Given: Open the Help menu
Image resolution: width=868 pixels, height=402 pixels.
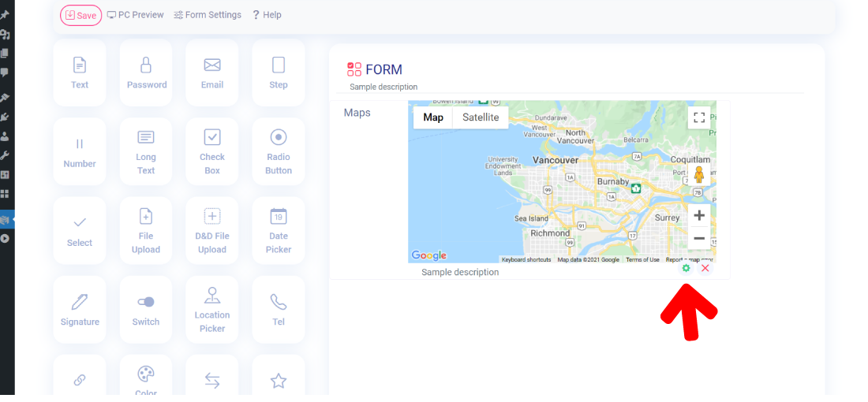Looking at the screenshot, I should [267, 15].
